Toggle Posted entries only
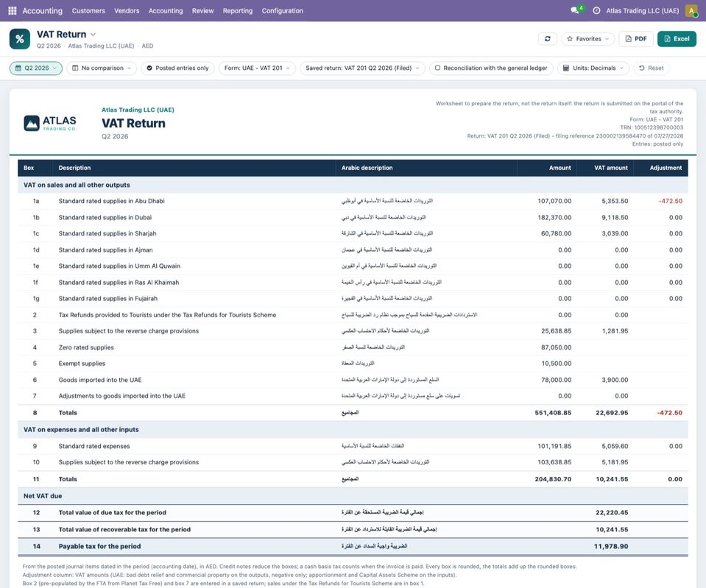 (x=178, y=68)
